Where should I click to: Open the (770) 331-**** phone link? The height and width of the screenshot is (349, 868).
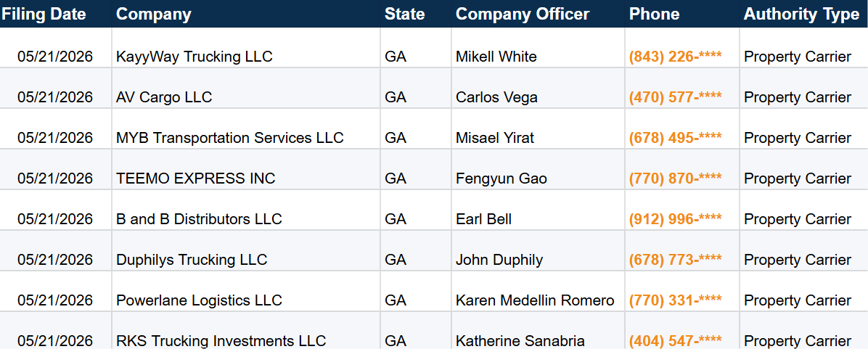tap(676, 300)
